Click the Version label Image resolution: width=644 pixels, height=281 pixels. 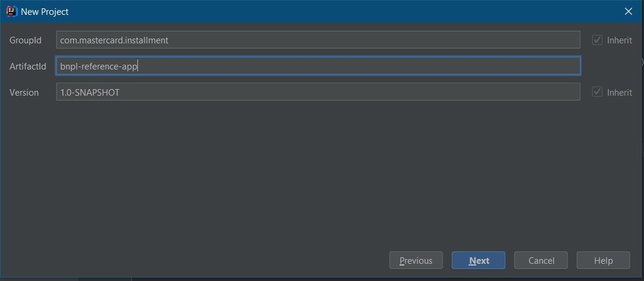tap(24, 93)
